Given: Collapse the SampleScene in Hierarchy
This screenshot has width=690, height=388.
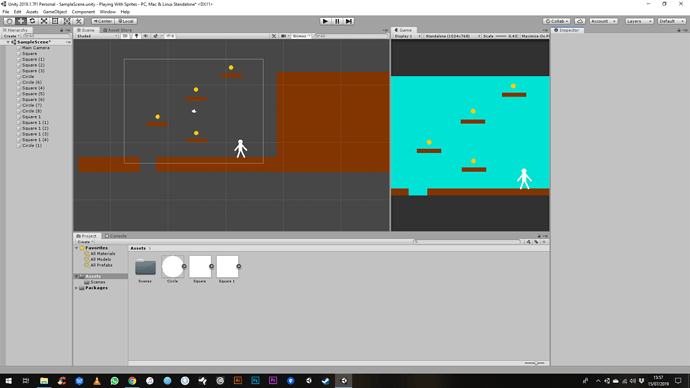Looking at the screenshot, I should (x=8, y=42).
